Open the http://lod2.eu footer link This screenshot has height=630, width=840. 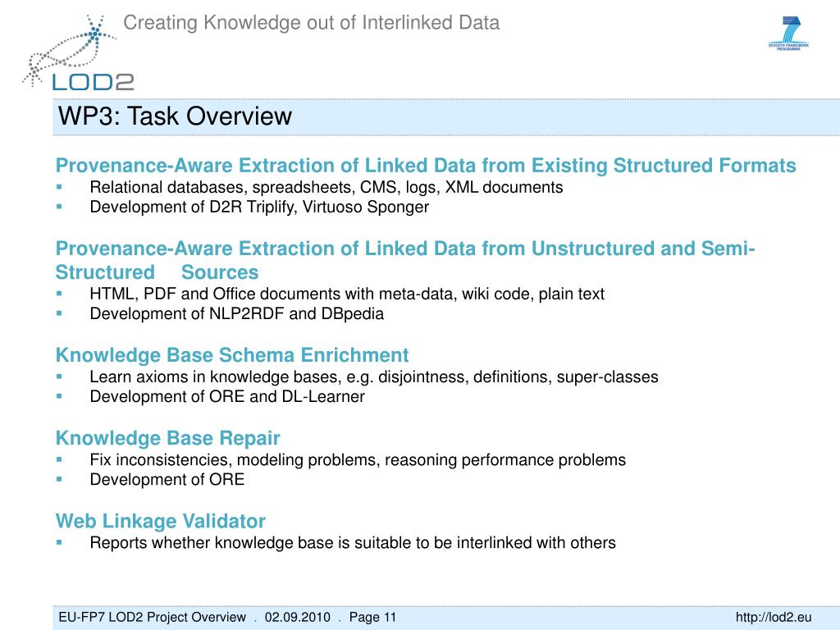click(x=774, y=617)
